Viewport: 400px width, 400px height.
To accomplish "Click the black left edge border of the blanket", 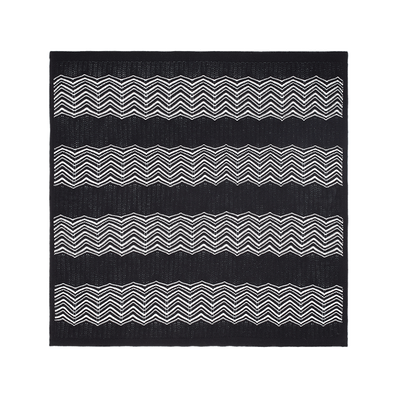I will click(52, 199).
